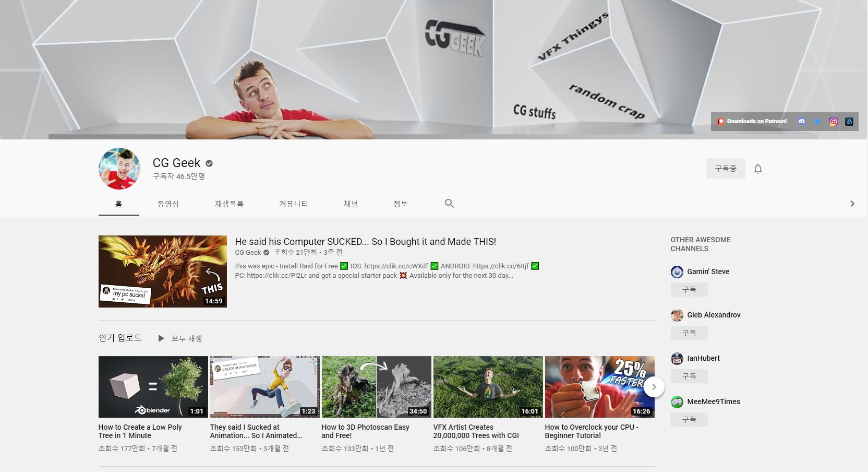
Task: Click the Gleb Alexandrov channel avatar
Action: click(x=677, y=315)
